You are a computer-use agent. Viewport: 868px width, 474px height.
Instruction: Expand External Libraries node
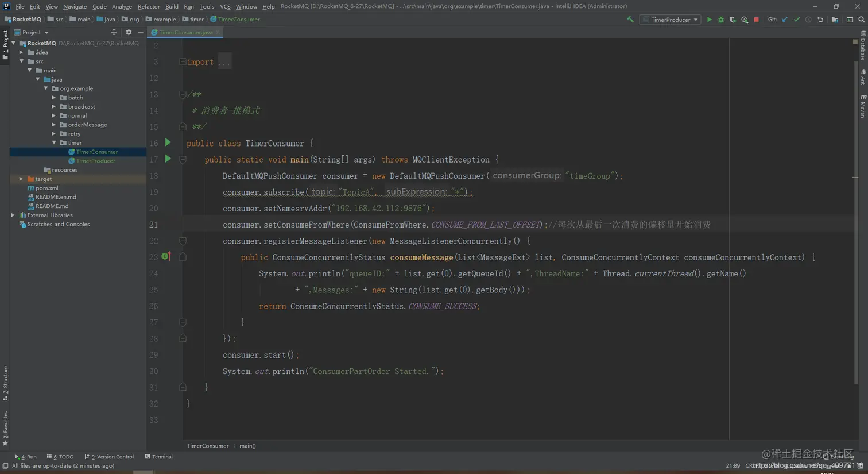13,215
